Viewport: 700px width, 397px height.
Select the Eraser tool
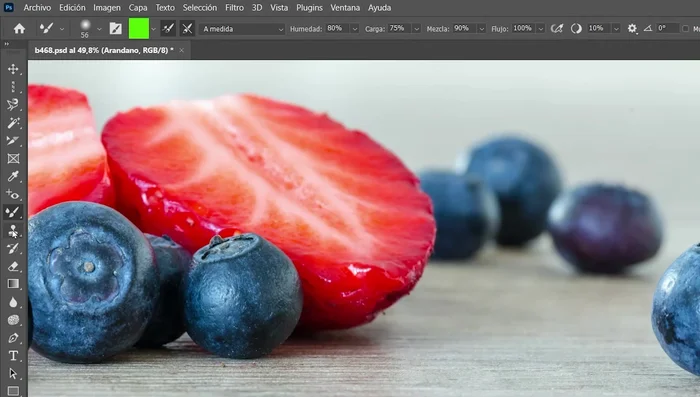click(13, 266)
